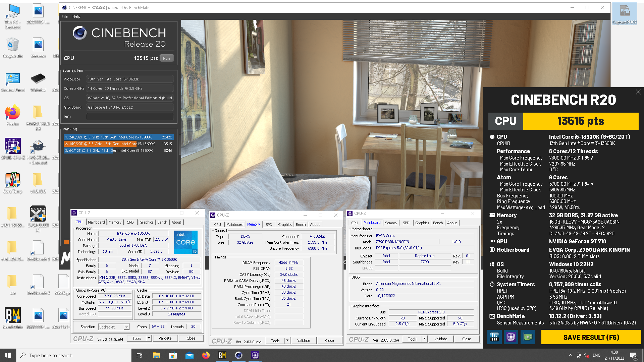Switch to CPU-Z on the taskbar
This screenshot has width=644, height=362.
[x=255, y=355]
